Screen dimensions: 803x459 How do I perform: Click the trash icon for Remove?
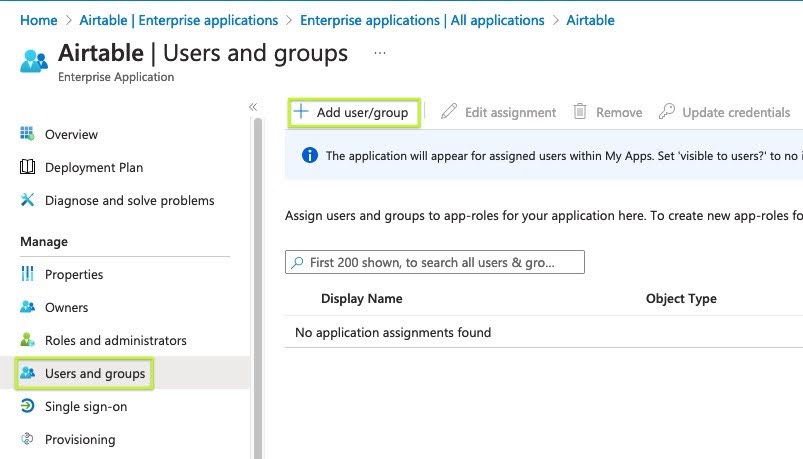pos(580,111)
